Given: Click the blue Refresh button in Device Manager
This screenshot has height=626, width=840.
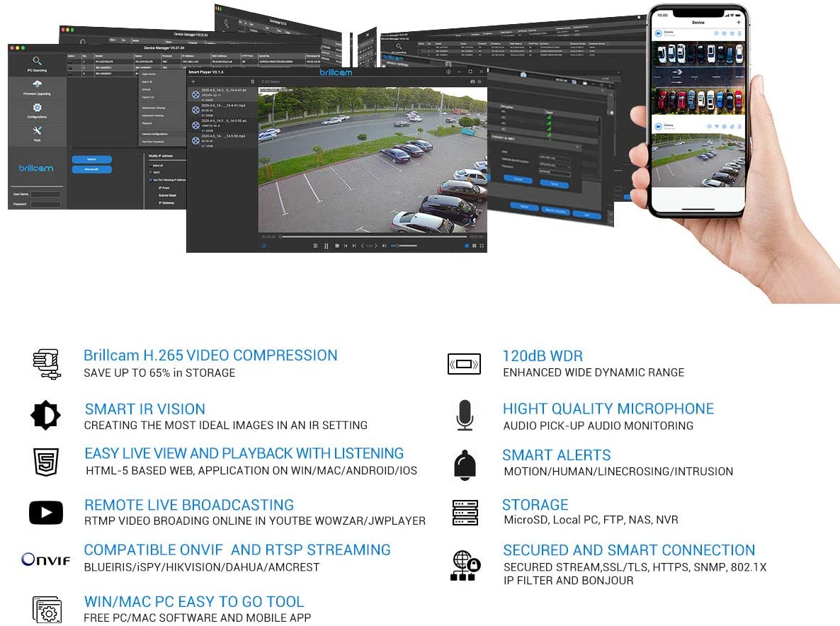Looking at the screenshot, I should click(91, 159).
